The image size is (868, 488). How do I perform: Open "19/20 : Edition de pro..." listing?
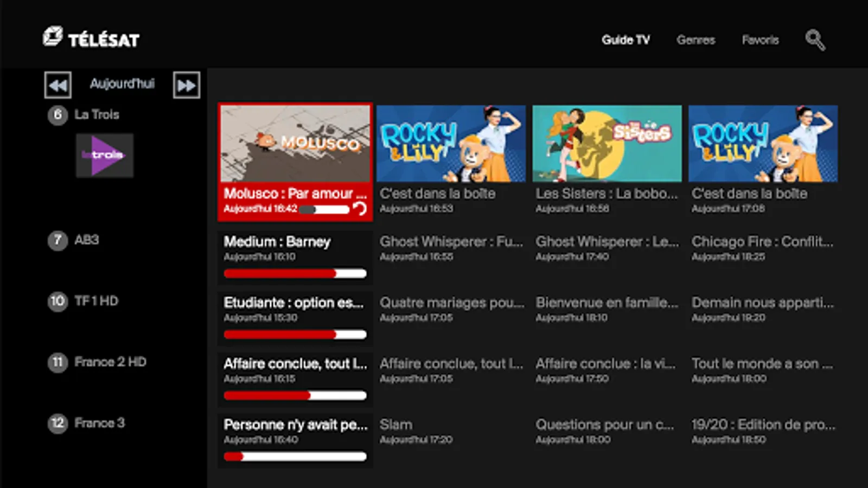[x=763, y=425]
